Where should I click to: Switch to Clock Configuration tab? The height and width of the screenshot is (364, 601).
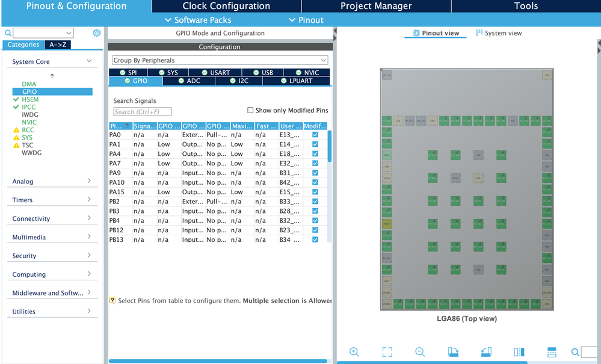226,6
